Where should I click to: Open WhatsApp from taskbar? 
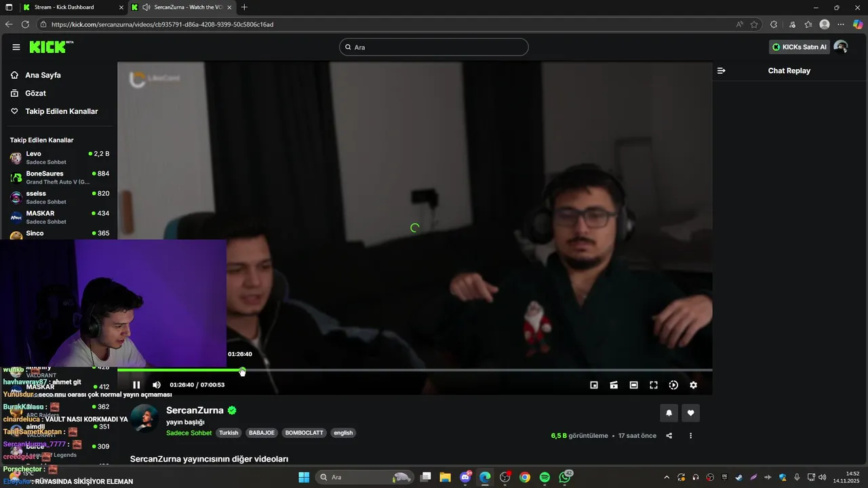pos(565,477)
